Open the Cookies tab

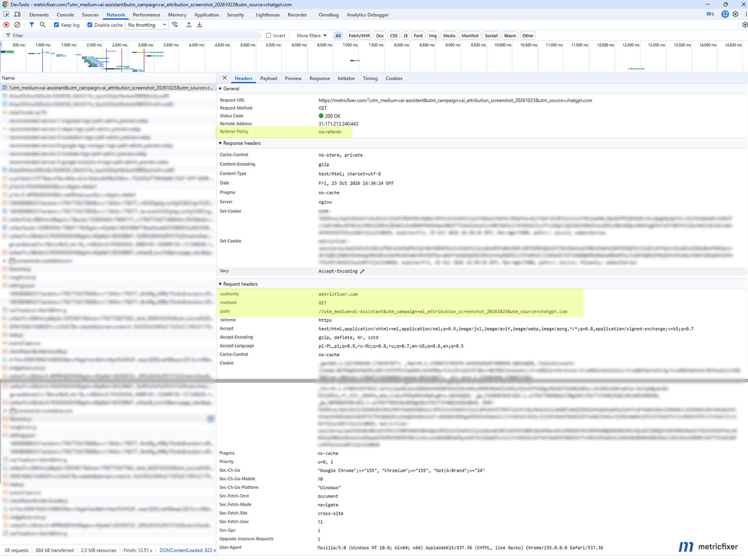click(x=394, y=78)
